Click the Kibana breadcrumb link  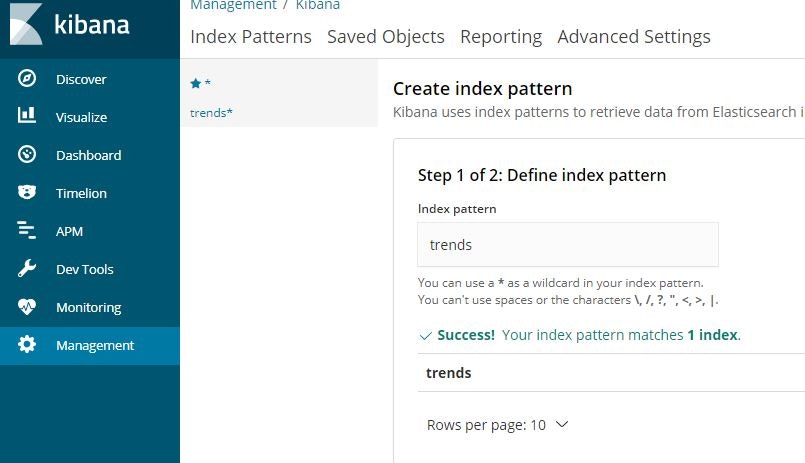[318, 5]
